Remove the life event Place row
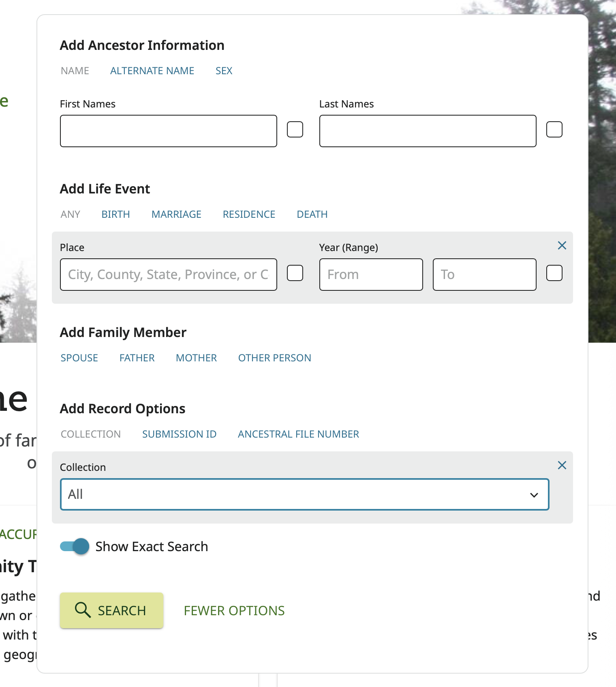The width and height of the screenshot is (616, 687). point(562,245)
